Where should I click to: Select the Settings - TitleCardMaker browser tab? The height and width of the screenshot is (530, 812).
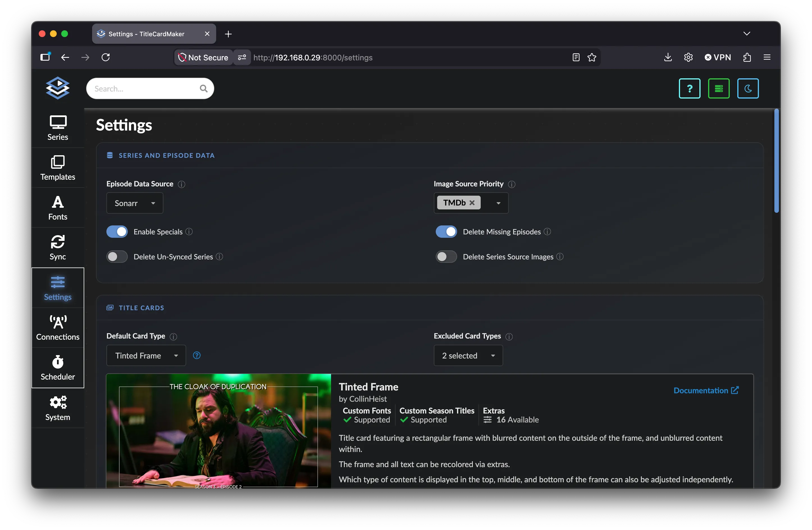tap(154, 34)
